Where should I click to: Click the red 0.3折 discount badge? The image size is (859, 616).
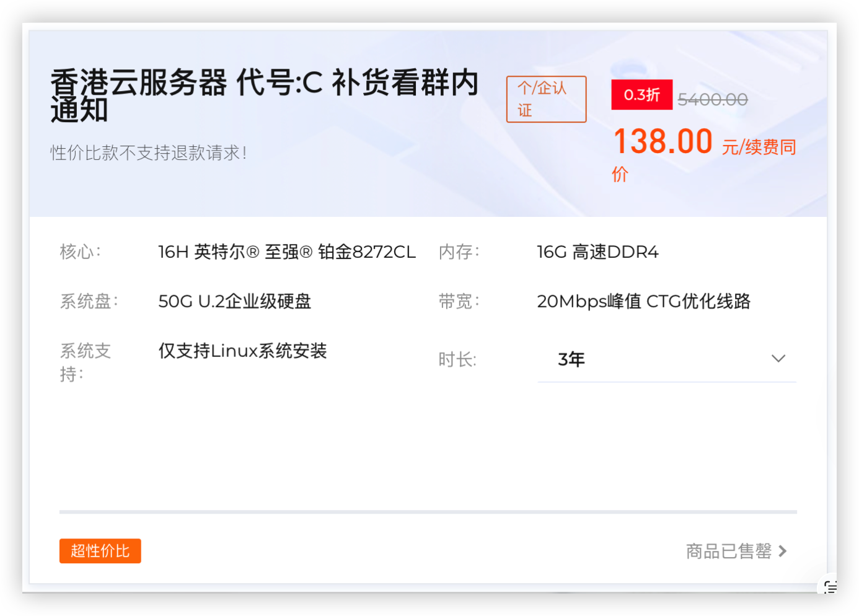[641, 95]
